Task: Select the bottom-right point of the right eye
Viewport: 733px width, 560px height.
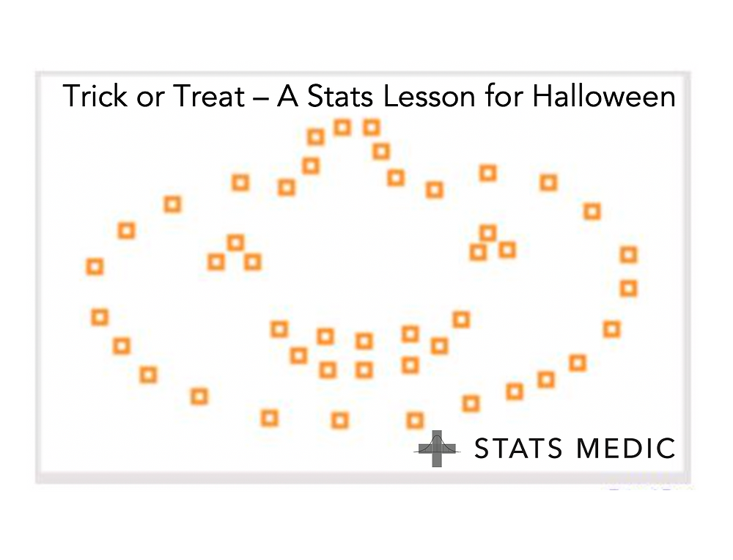Action: click(507, 250)
